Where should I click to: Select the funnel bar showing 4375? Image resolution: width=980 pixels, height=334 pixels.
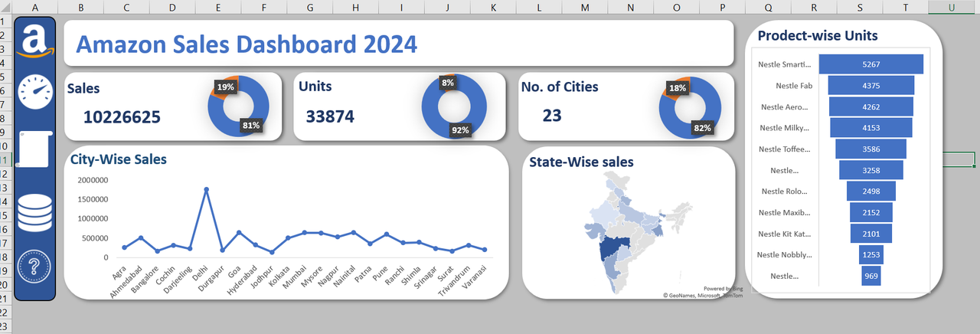click(871, 85)
